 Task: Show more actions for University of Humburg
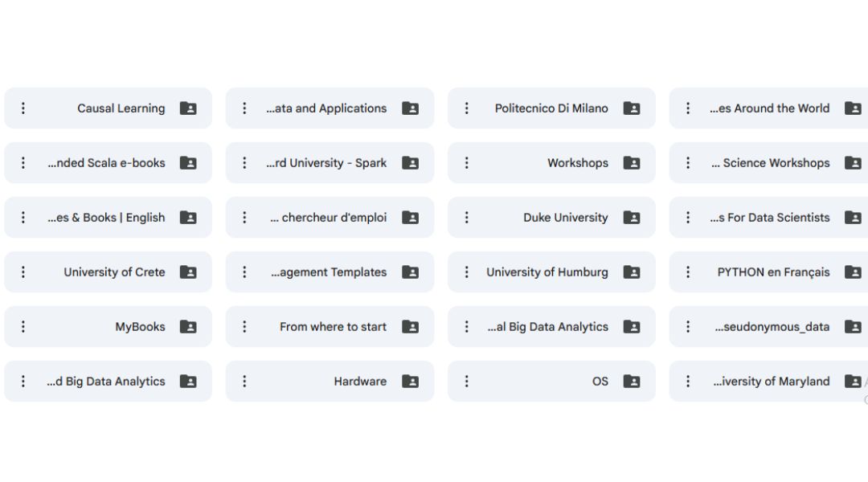click(467, 272)
